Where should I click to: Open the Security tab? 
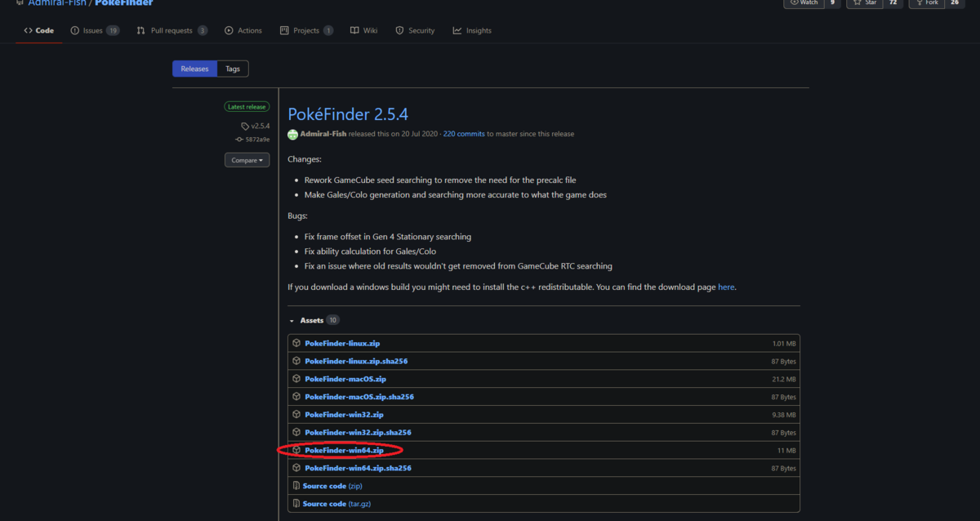coord(415,30)
